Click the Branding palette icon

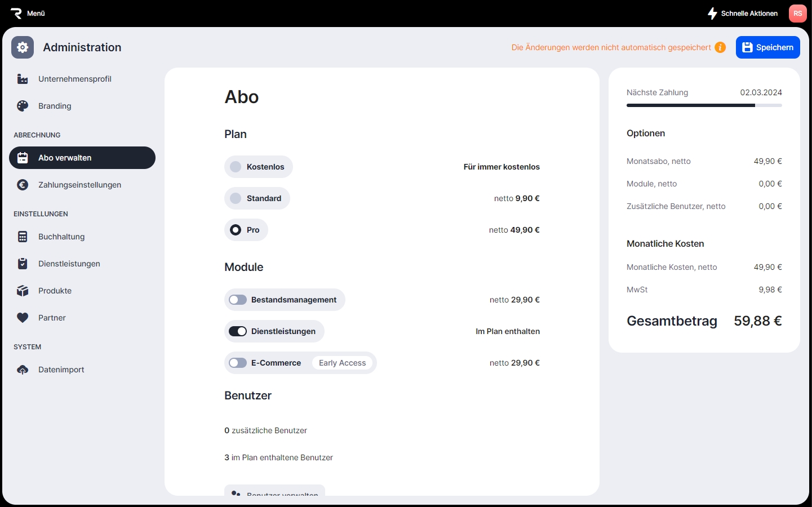coord(23,106)
